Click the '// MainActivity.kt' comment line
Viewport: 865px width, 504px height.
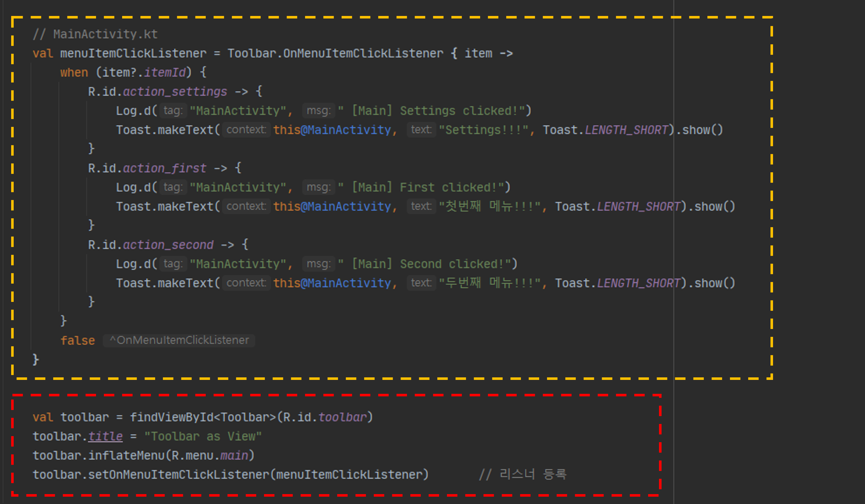[x=95, y=34]
